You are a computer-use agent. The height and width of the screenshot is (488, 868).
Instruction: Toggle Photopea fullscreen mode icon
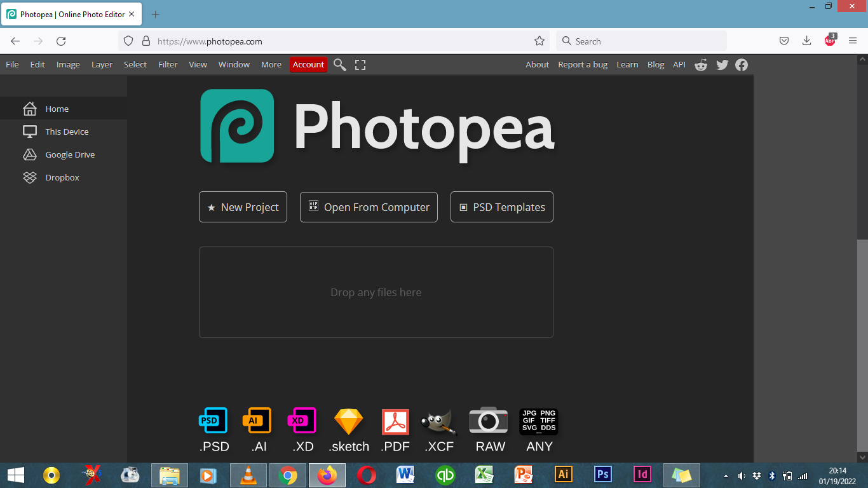pyautogui.click(x=360, y=65)
